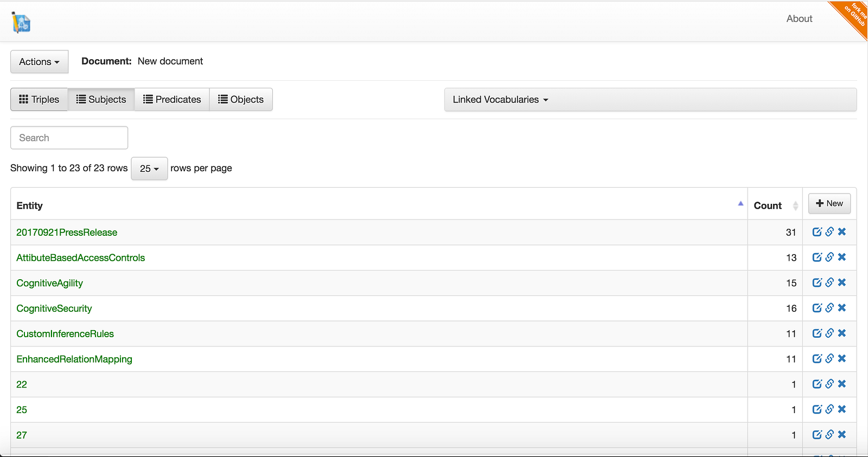The height and width of the screenshot is (457, 868).
Task: Open the AttibuteBasedAccessControls entity link
Action: pyautogui.click(x=81, y=258)
